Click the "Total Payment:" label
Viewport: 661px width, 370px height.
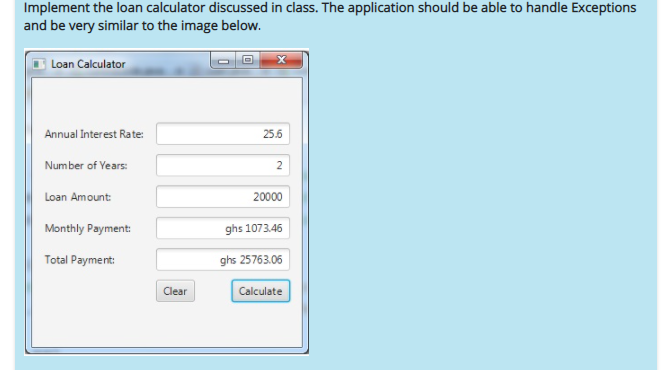pyautogui.click(x=80, y=260)
